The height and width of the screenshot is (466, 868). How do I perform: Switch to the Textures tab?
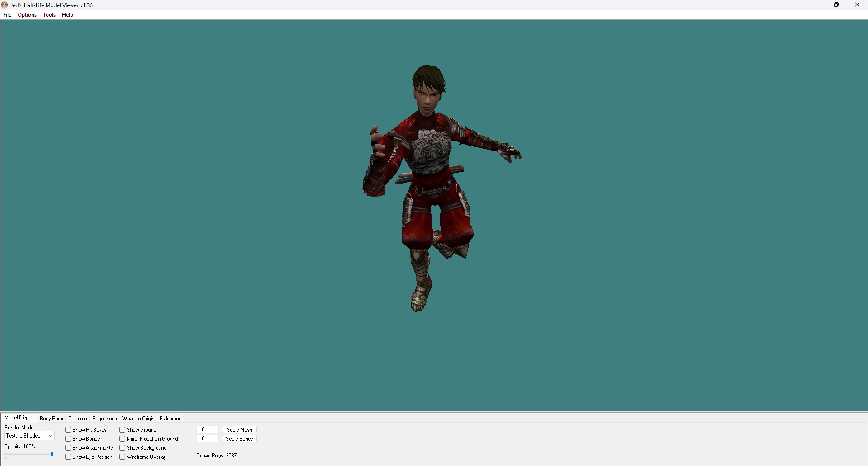point(78,419)
